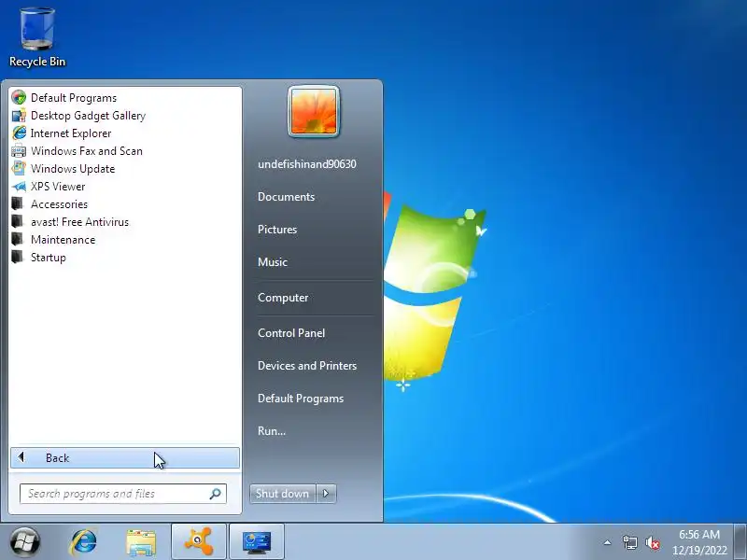Expand the Startup folder entry

coord(49,258)
